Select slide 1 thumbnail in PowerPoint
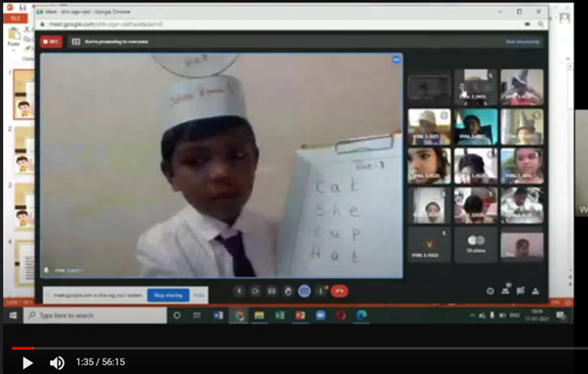588x374 pixels. pos(24,95)
